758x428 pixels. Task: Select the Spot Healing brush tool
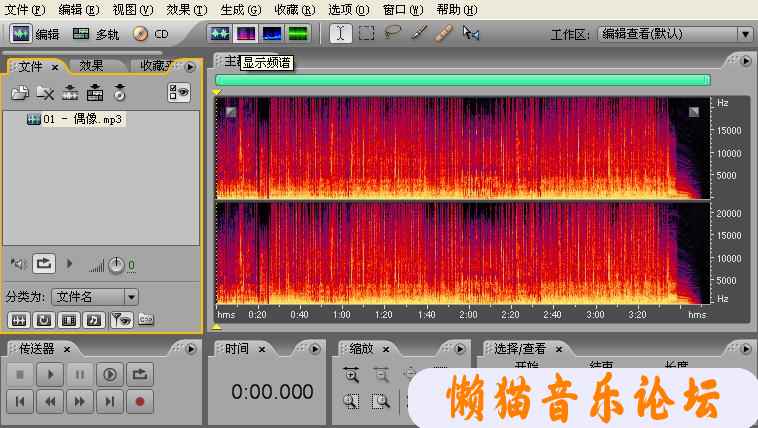tap(444, 33)
